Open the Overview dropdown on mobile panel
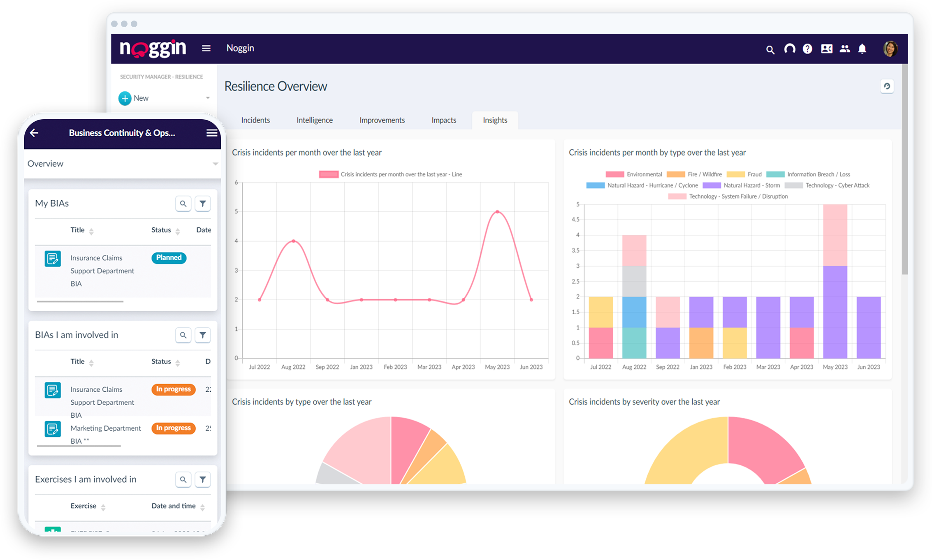Viewport: 932px width, 560px height. tap(215, 163)
